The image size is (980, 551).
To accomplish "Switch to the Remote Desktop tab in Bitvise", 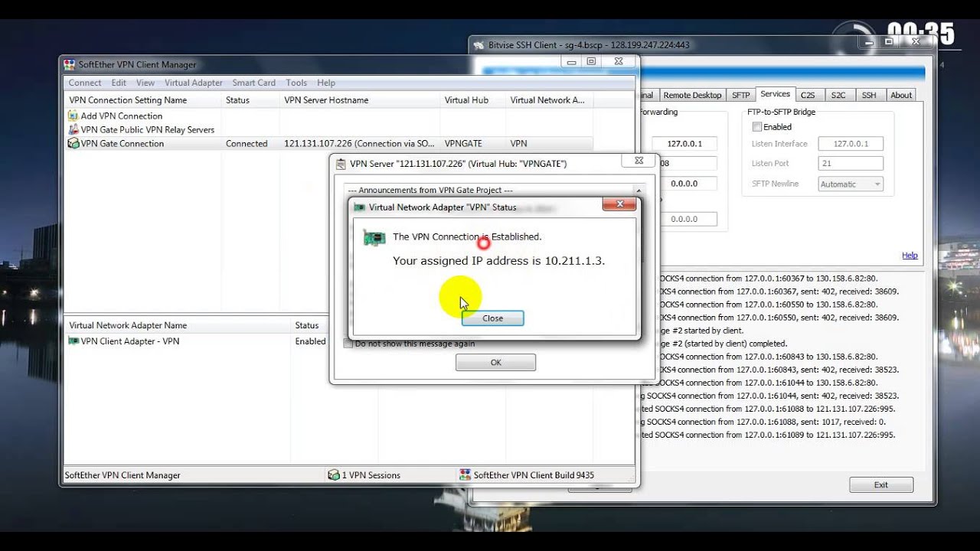I will [x=692, y=96].
